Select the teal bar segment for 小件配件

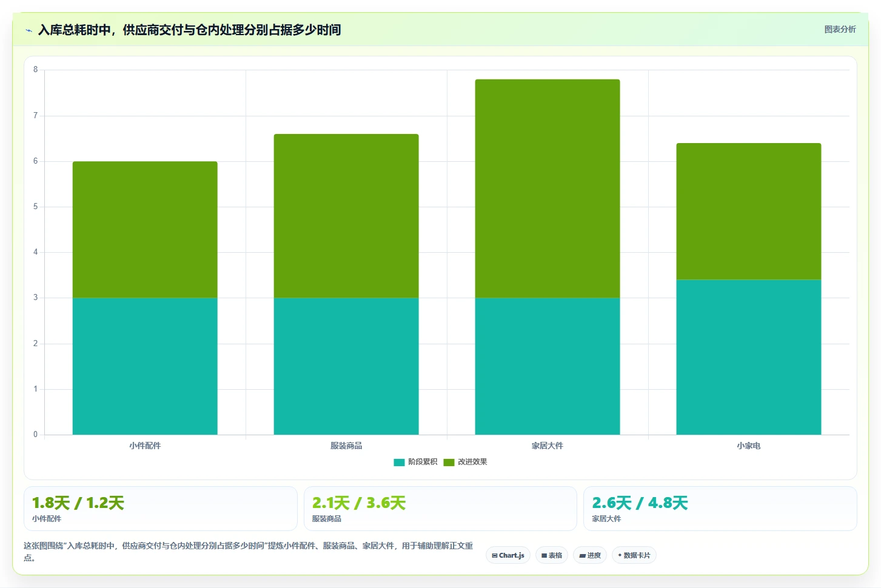coord(145,366)
